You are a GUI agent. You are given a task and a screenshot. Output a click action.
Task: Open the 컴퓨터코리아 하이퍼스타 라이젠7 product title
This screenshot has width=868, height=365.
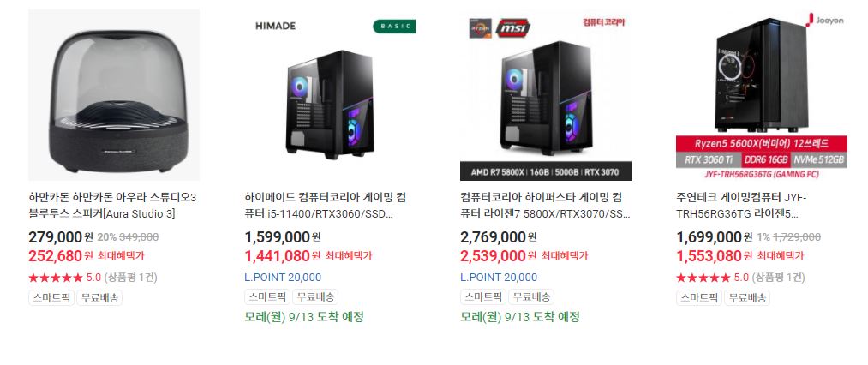pyautogui.click(x=545, y=206)
